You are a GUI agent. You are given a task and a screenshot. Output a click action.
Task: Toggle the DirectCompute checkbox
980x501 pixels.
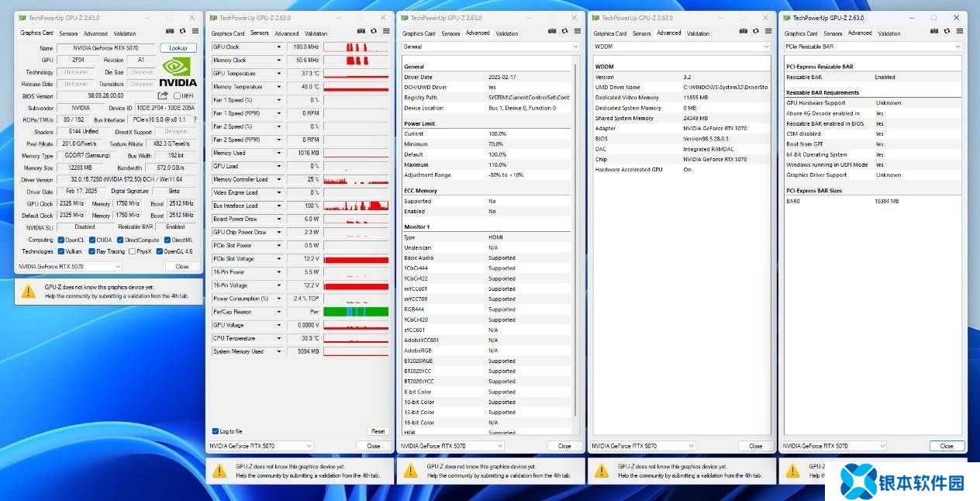(x=120, y=240)
